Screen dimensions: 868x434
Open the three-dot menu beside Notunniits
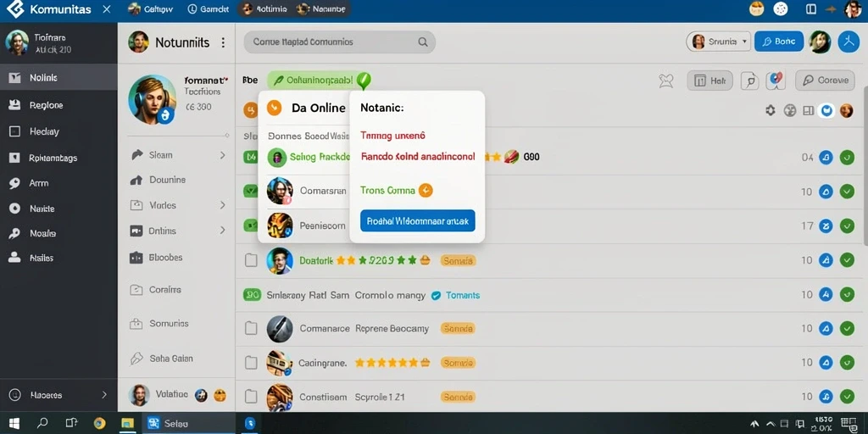tap(223, 42)
